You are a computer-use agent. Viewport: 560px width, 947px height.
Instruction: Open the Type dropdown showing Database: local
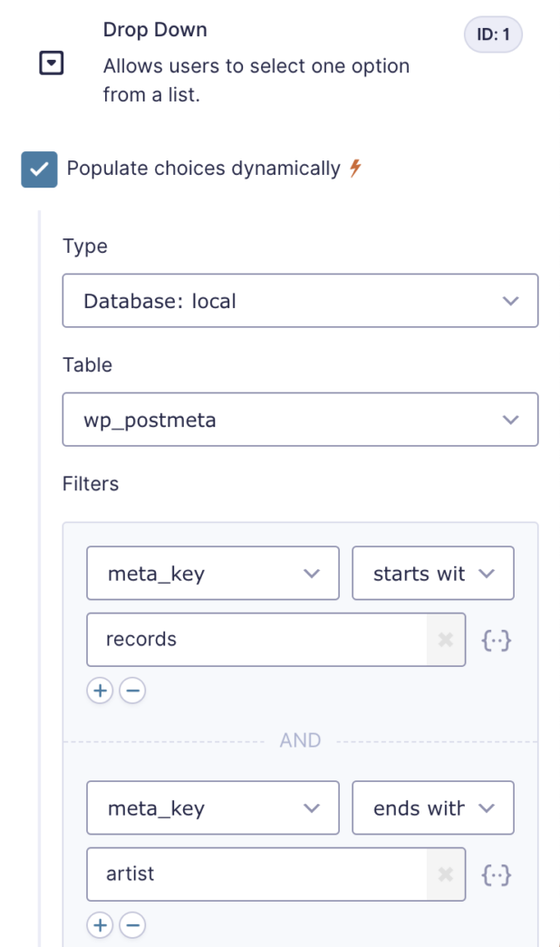tap(299, 300)
